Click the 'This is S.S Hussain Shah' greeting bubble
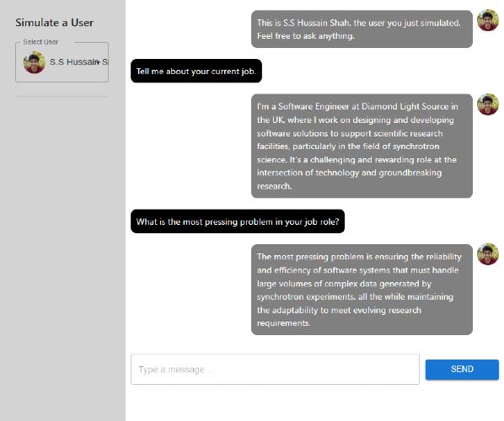 [x=362, y=29]
